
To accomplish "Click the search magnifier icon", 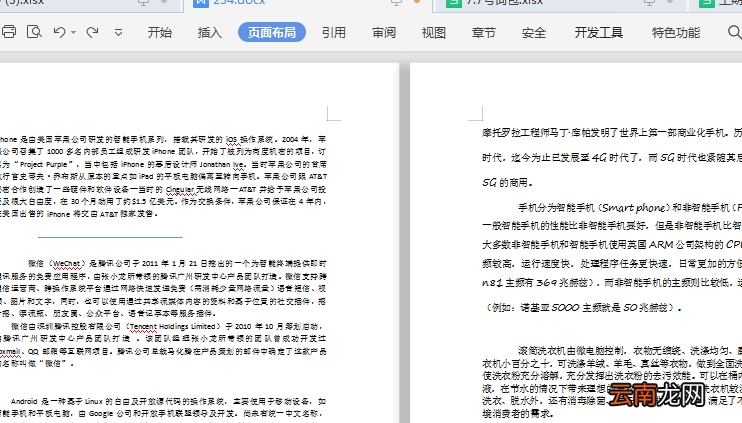I will [x=734, y=32].
